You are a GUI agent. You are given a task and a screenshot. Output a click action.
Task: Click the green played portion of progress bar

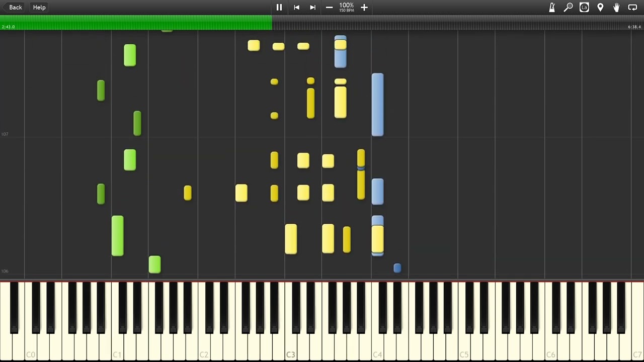coord(136,22)
